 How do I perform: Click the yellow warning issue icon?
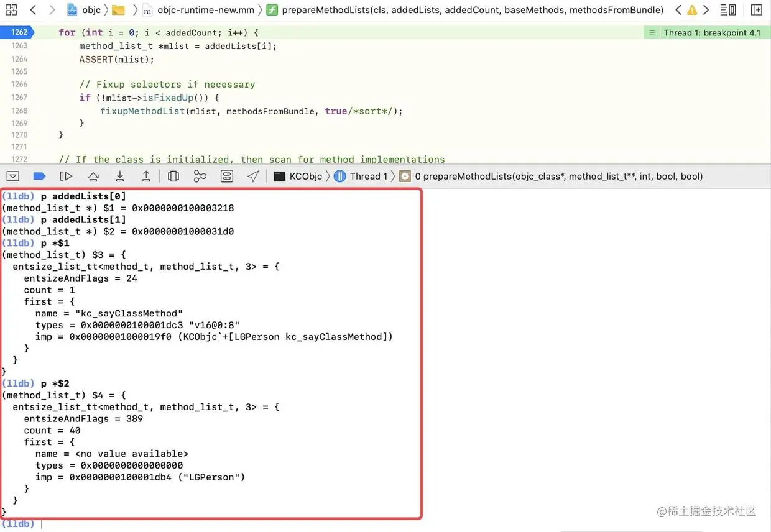tap(692, 10)
